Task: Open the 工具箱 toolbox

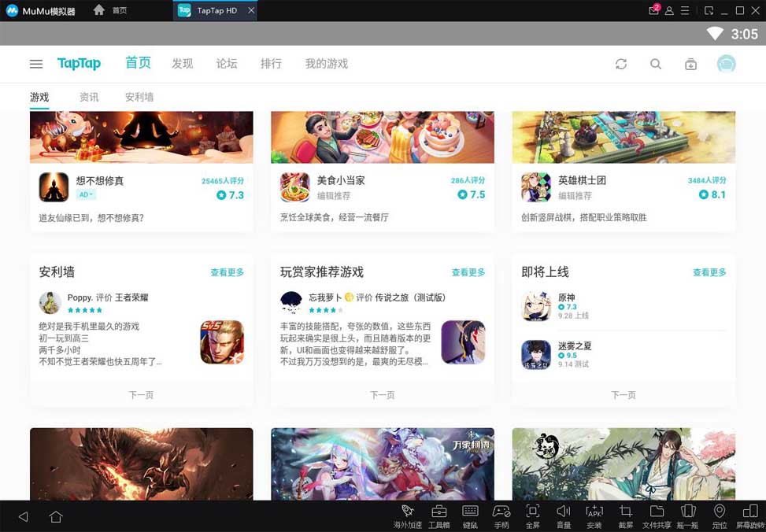Action: point(439,517)
